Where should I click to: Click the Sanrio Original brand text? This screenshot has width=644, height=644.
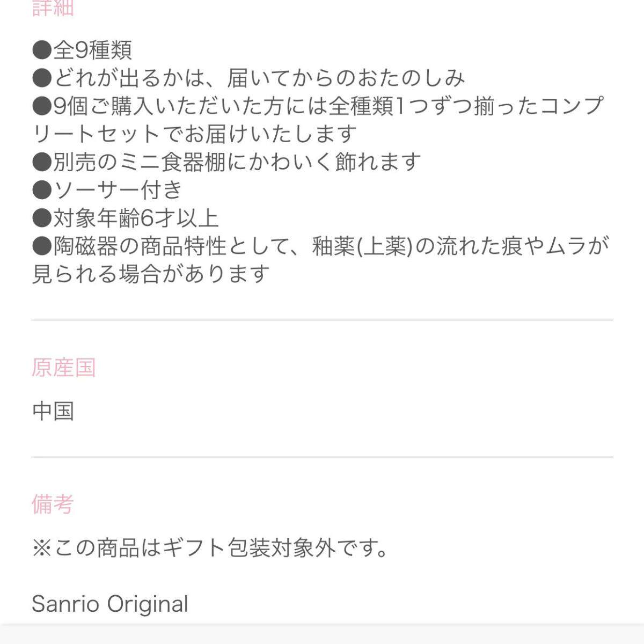pyautogui.click(x=110, y=604)
